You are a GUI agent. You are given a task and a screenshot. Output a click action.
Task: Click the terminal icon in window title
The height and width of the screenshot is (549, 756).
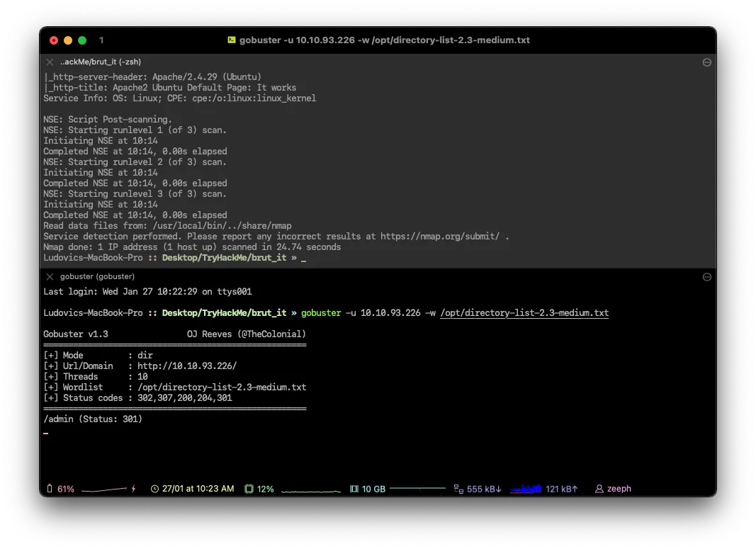pos(231,40)
